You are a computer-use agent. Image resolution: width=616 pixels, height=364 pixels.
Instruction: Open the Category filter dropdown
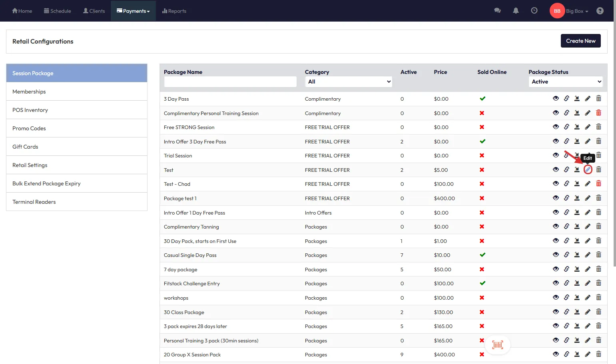tap(349, 82)
